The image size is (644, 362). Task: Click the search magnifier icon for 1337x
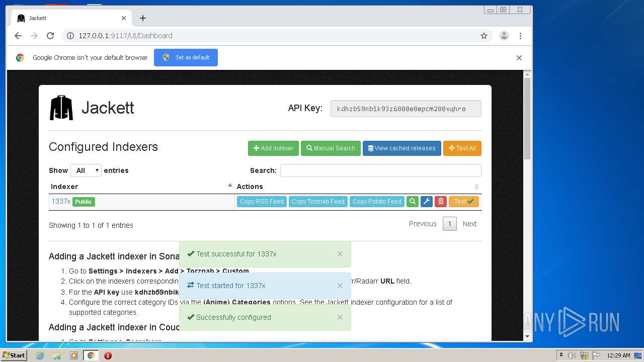413,202
